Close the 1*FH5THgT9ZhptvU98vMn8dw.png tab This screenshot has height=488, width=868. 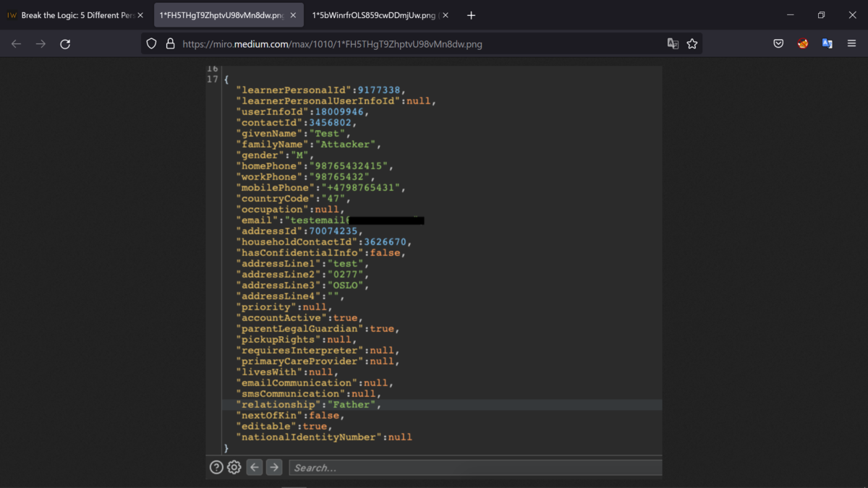[293, 15]
